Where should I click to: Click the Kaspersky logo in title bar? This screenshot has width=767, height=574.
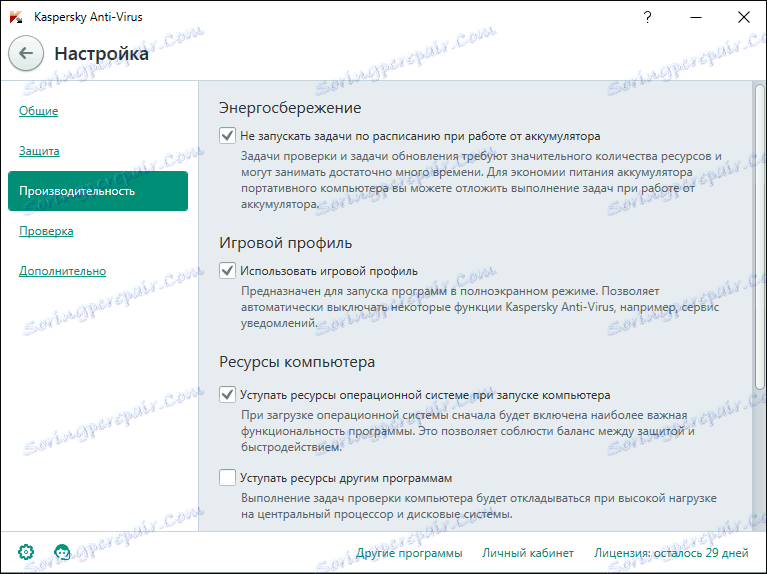(16, 17)
